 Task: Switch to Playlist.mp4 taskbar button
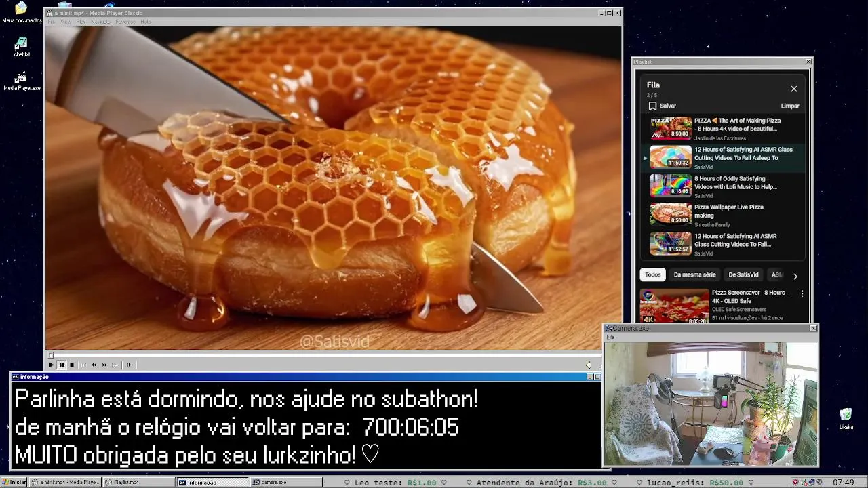click(138, 482)
